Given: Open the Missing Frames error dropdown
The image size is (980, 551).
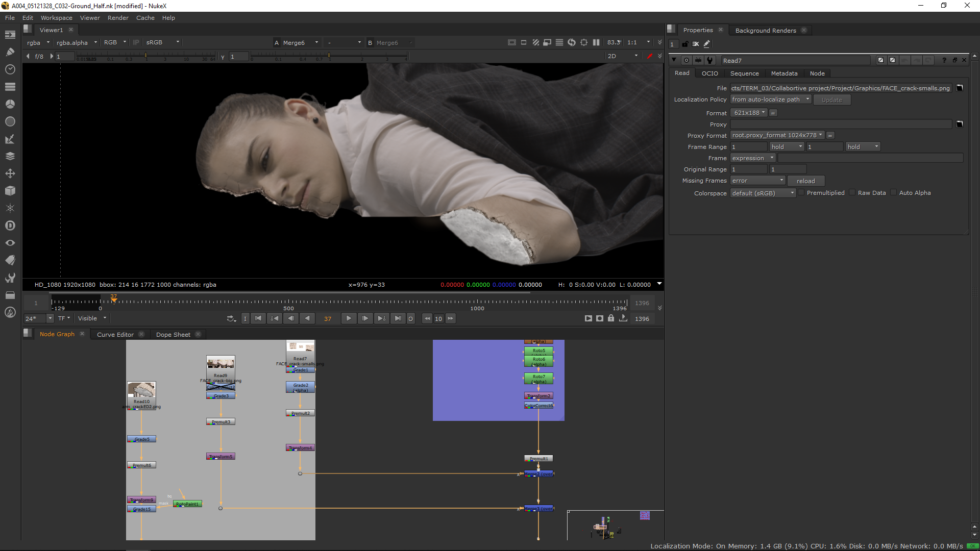Looking at the screenshot, I should click(757, 181).
